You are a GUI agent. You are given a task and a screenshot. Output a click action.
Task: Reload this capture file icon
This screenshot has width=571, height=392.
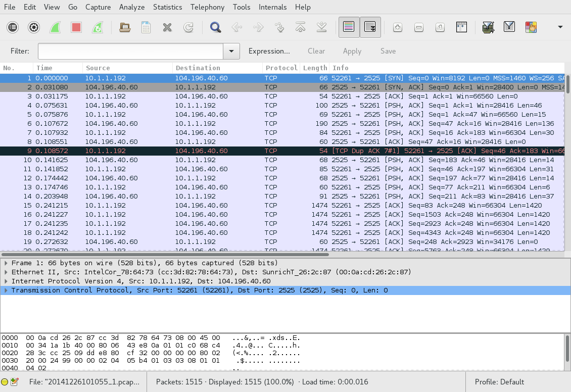coord(188,27)
